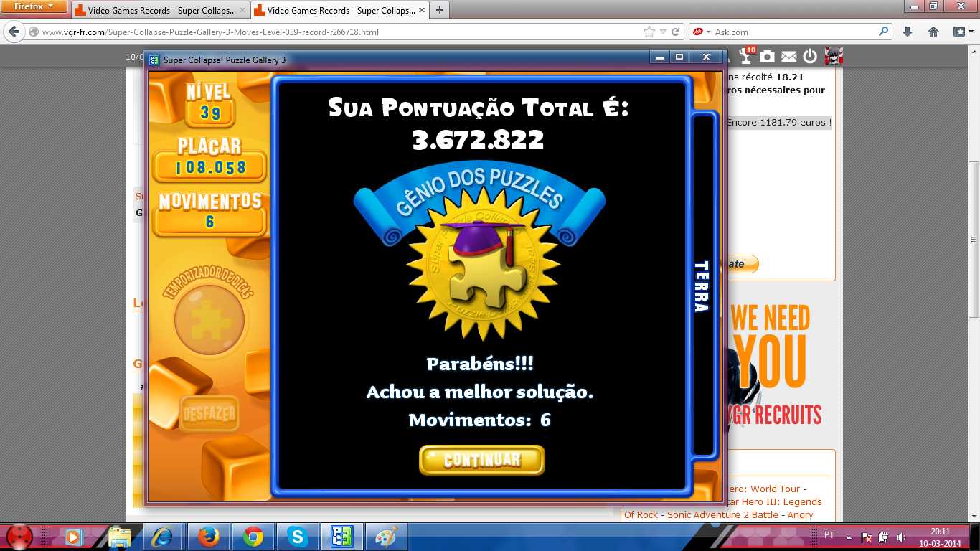Click the Super Collapse taskbar icon
The width and height of the screenshot is (980, 551).
[341, 537]
